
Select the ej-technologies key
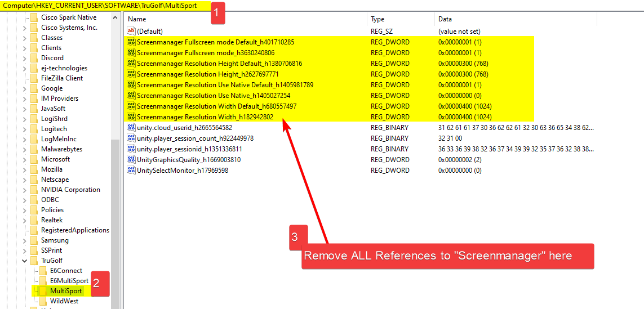point(64,68)
